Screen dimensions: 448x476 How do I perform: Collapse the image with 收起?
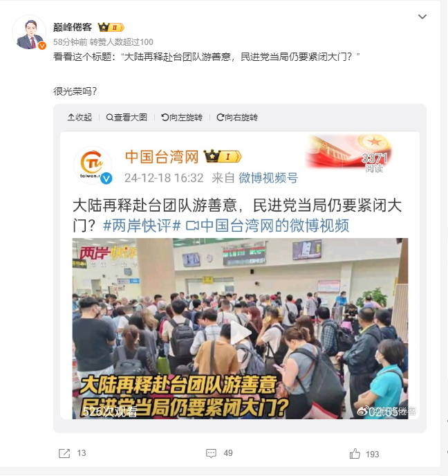pyautogui.click(x=80, y=118)
